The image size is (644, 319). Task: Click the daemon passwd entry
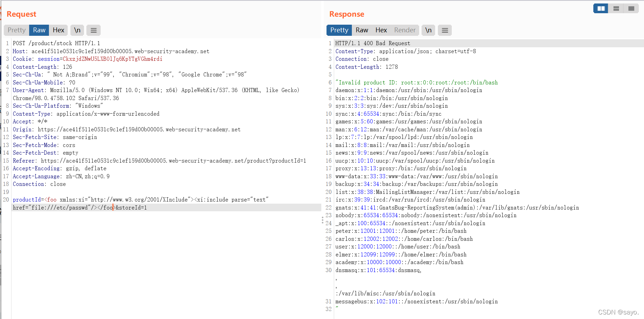[x=409, y=90]
